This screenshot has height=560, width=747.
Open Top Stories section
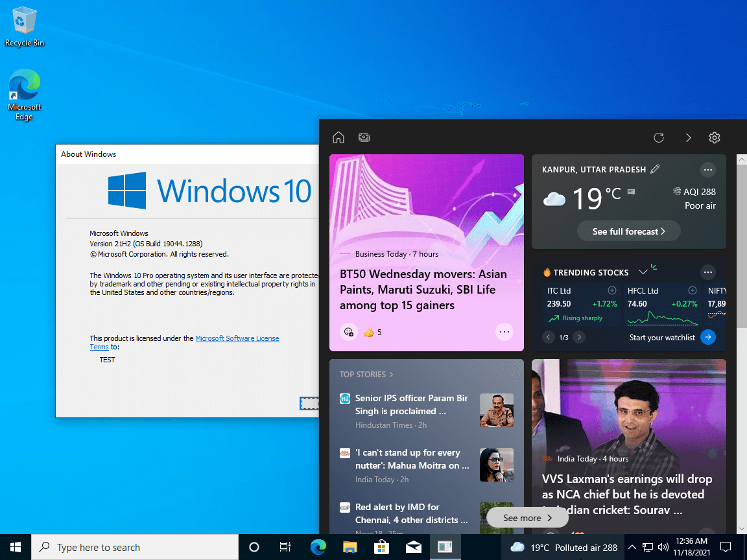(x=366, y=374)
